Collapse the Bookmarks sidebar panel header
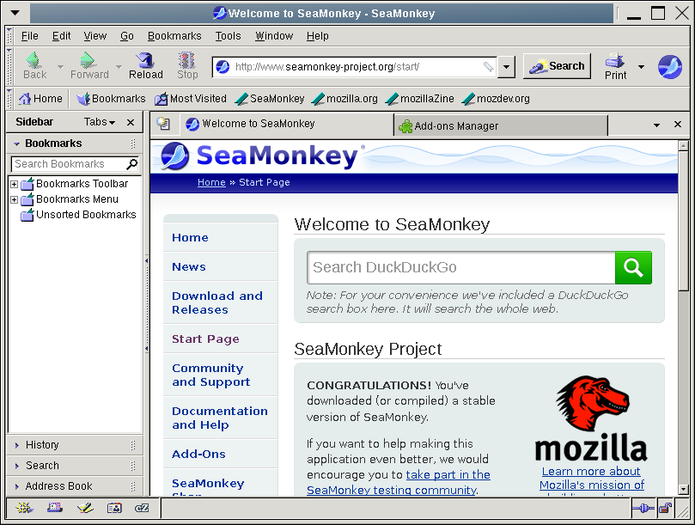695x525 pixels. [x=74, y=144]
